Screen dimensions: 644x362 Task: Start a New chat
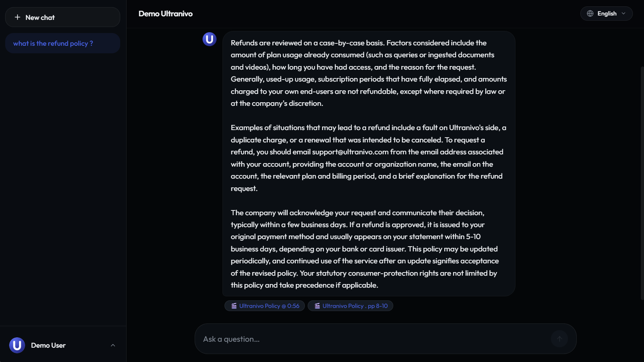tap(62, 17)
